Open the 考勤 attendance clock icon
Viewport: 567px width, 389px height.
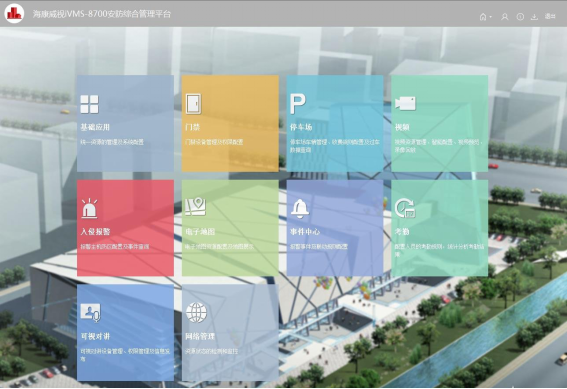tap(405, 208)
